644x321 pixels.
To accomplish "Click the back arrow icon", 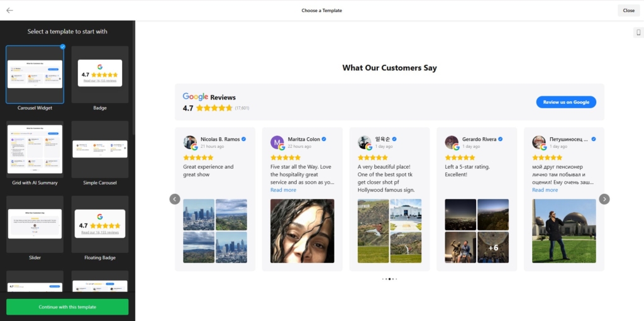I will (x=9, y=10).
